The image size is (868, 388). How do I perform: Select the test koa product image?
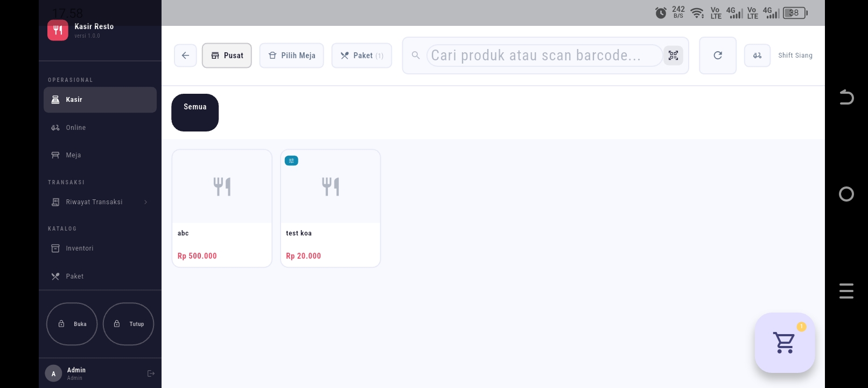[x=331, y=186]
